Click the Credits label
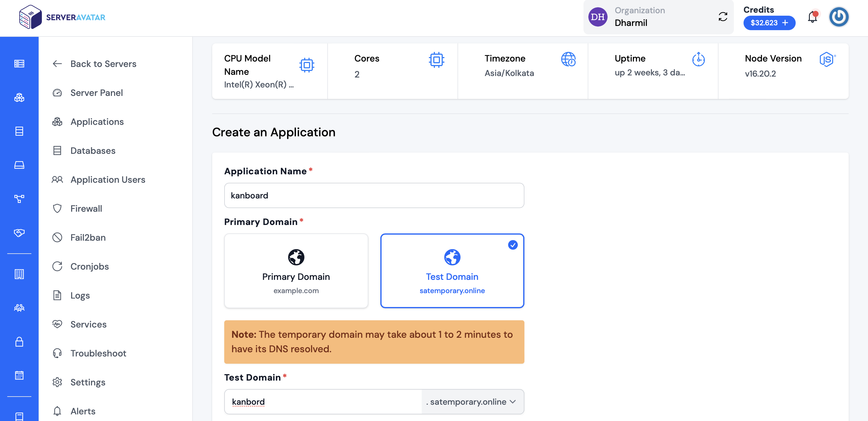 click(x=759, y=9)
